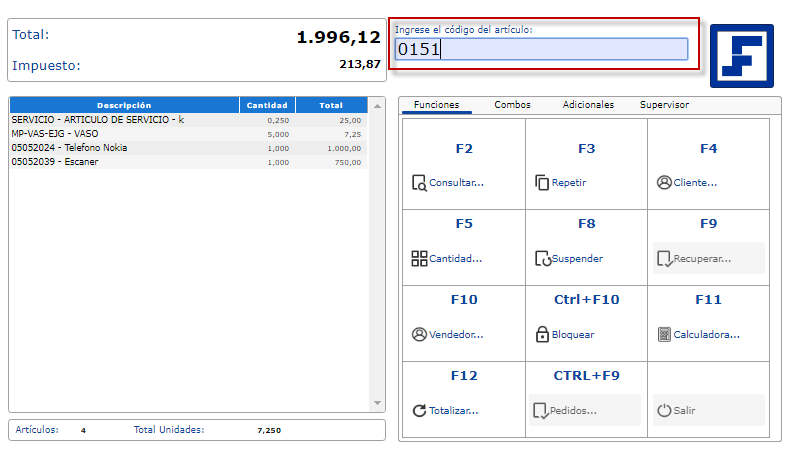Click the Suspender document icon
This screenshot has width=806, height=473.
pos(542,259)
